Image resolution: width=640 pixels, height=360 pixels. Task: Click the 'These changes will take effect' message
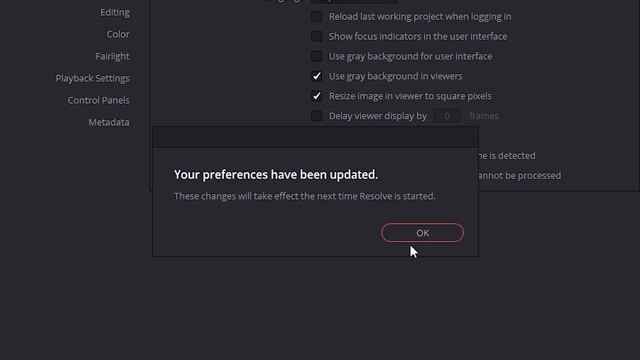click(x=304, y=196)
